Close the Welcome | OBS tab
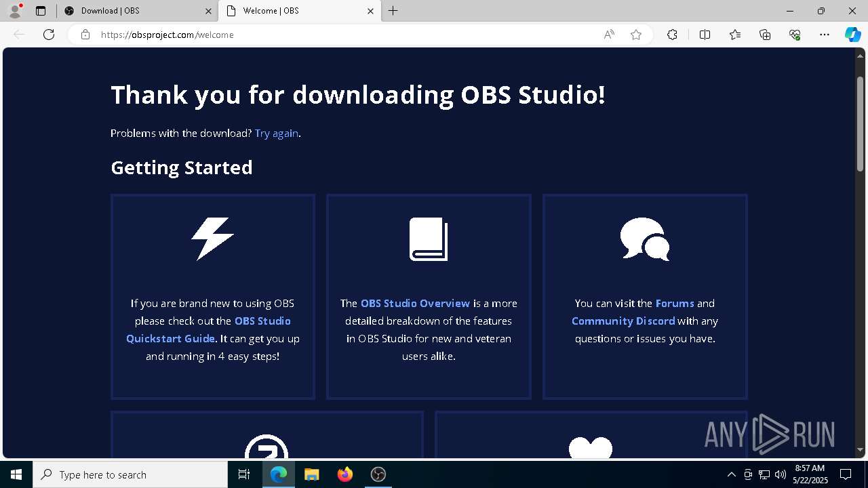Viewport: 868px width, 488px height. pyautogui.click(x=370, y=11)
